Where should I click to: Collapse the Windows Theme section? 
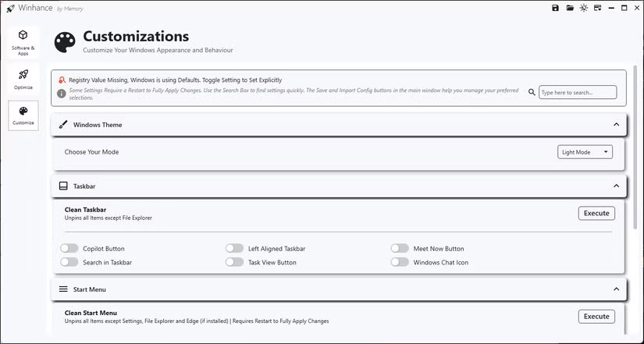coord(616,125)
